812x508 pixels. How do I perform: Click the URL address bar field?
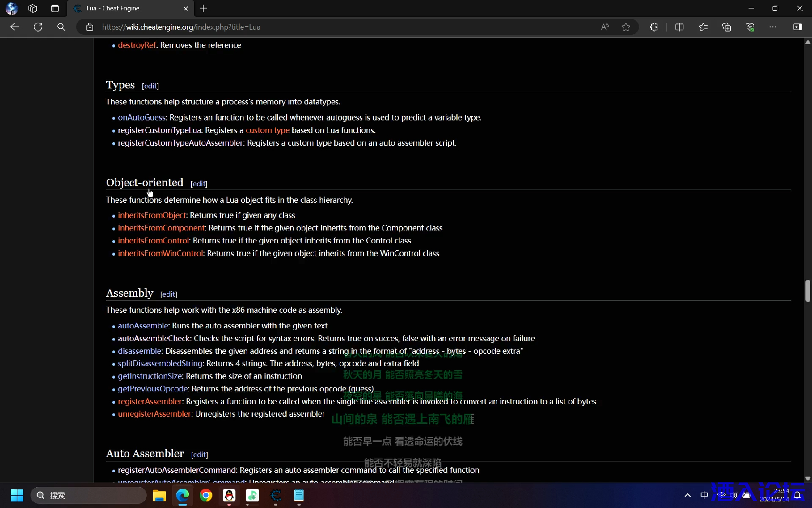pos(329,27)
